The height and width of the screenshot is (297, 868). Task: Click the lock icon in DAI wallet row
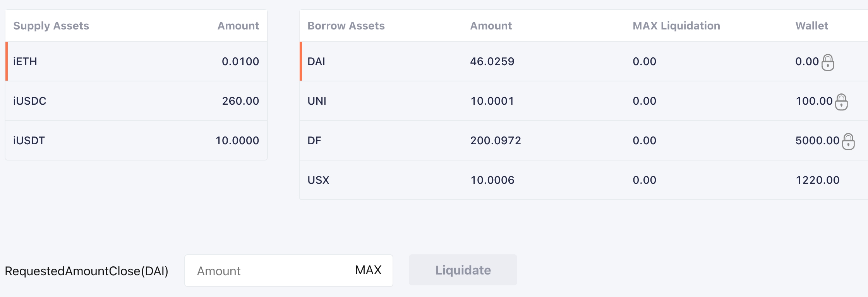828,62
